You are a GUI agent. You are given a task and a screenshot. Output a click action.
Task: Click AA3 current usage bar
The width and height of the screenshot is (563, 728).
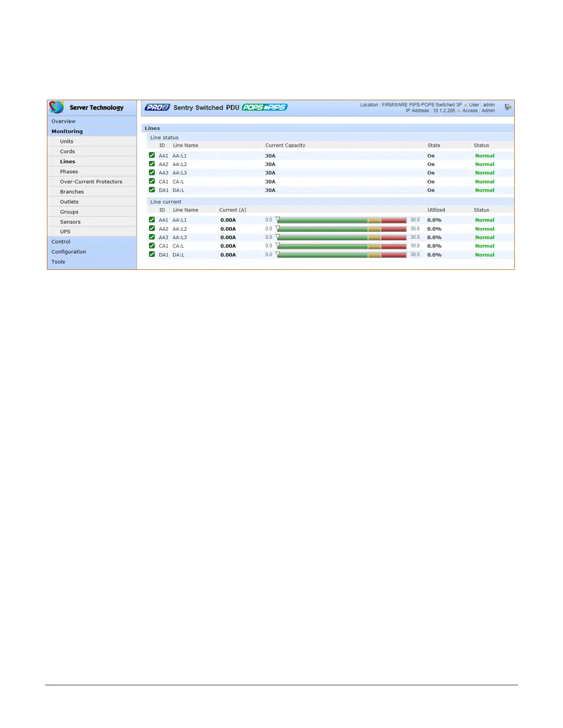(341, 238)
